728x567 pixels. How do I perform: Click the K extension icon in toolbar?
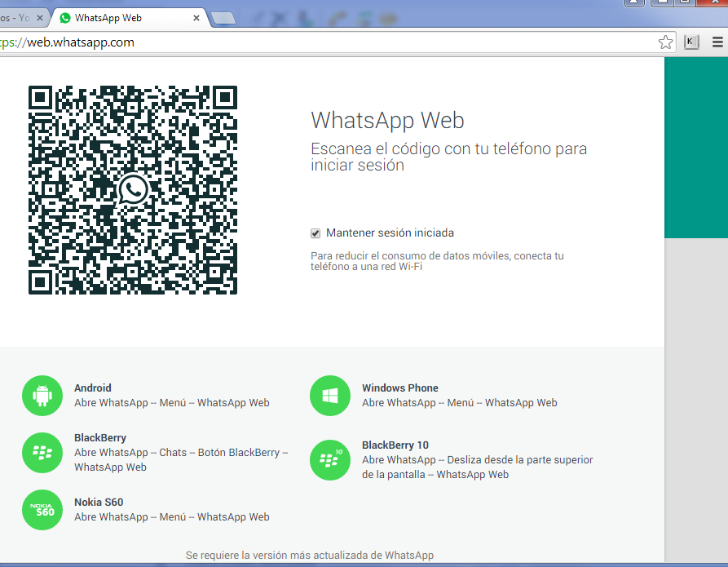(691, 42)
